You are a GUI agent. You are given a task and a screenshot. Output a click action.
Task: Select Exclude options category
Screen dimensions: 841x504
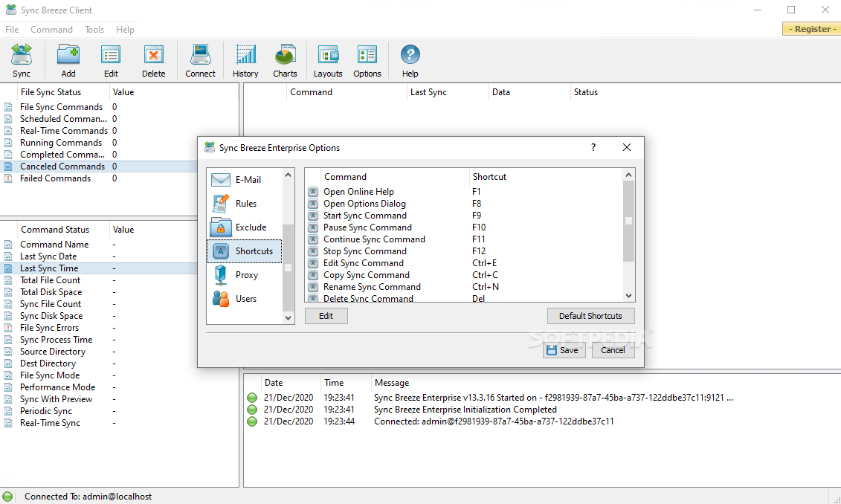click(x=245, y=227)
